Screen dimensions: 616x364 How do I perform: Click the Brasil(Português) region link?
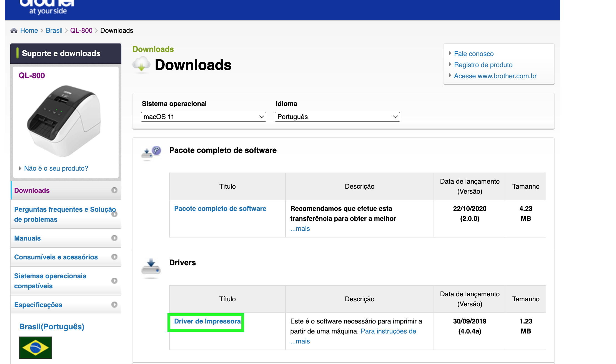point(52,327)
